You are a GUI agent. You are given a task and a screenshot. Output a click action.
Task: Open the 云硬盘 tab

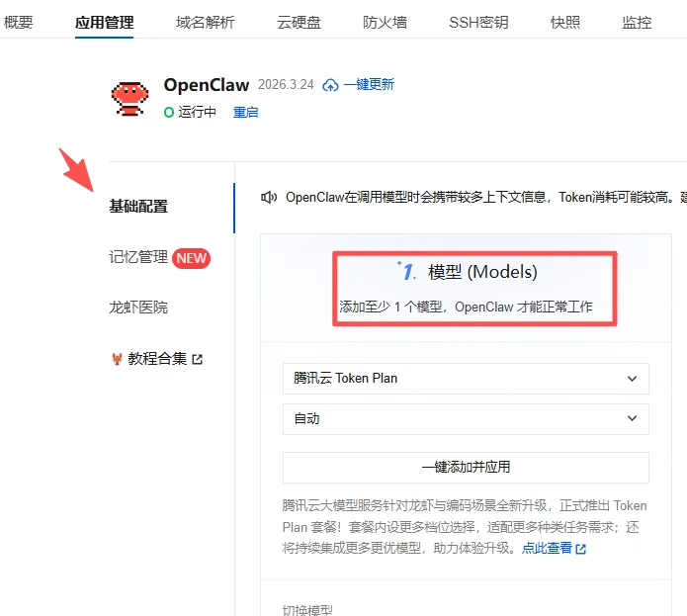pos(299,22)
